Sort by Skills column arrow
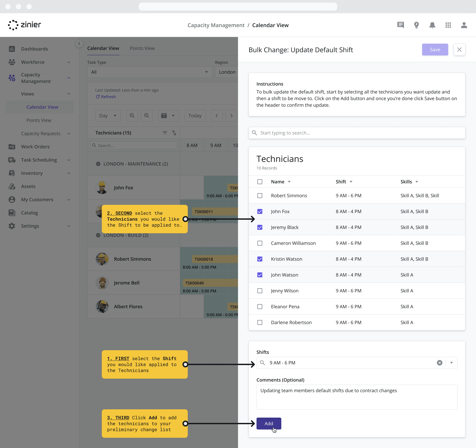This screenshot has width=476, height=448. click(417, 182)
